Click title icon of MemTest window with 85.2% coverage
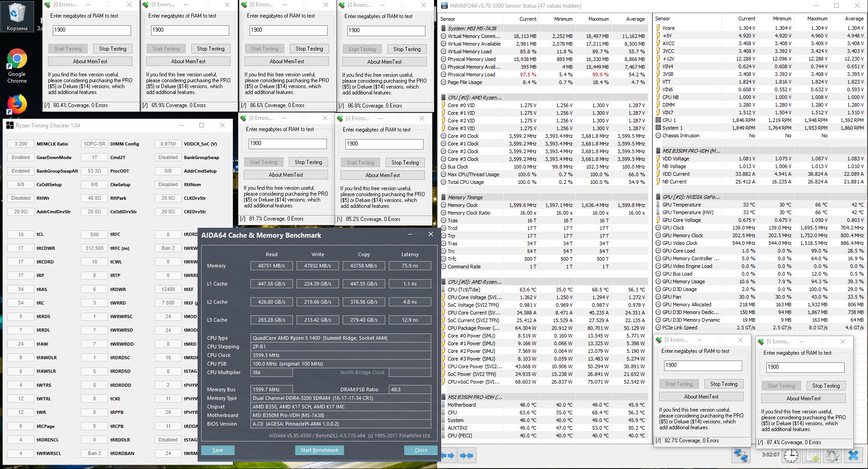Viewport: 868px width, 469px height. (x=340, y=118)
